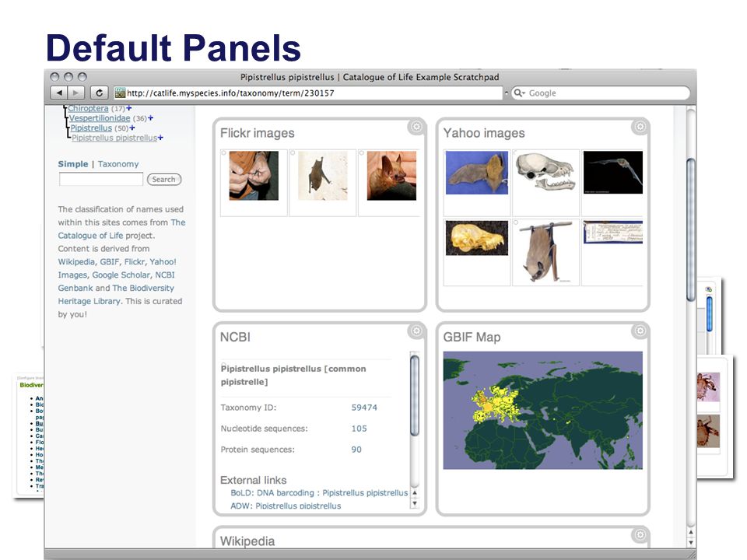Click the page scroll up arrow
This screenshot has height=560, width=747.
click(x=691, y=532)
